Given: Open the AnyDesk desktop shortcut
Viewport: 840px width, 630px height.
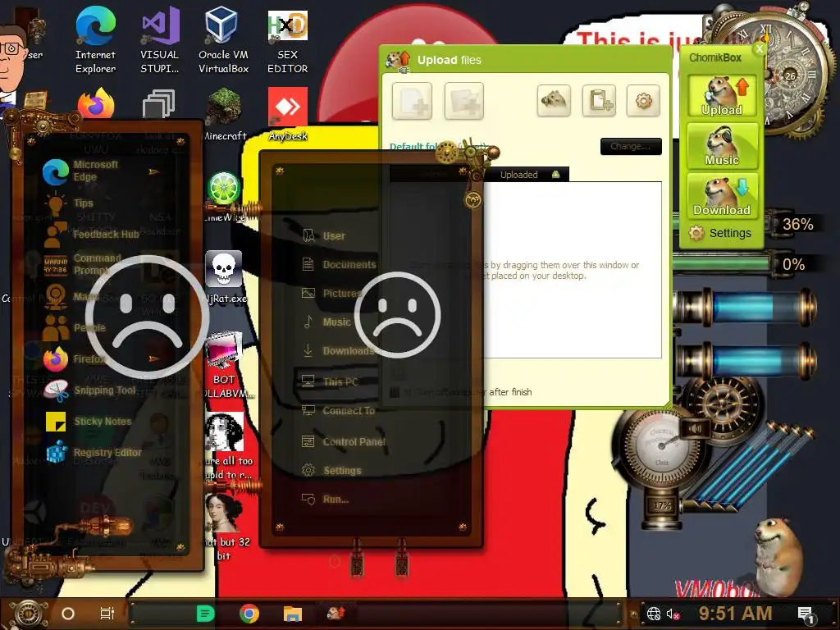Looking at the screenshot, I should coord(288,115).
